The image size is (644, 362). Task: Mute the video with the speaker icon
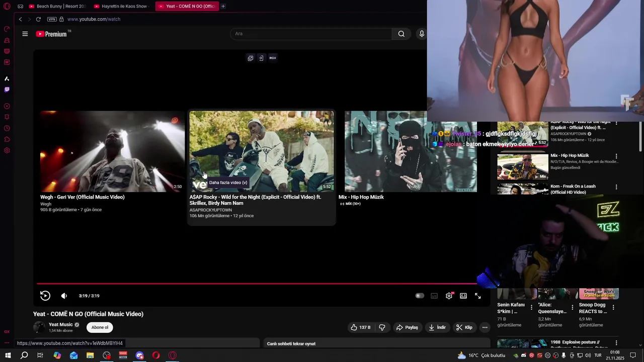tap(64, 296)
